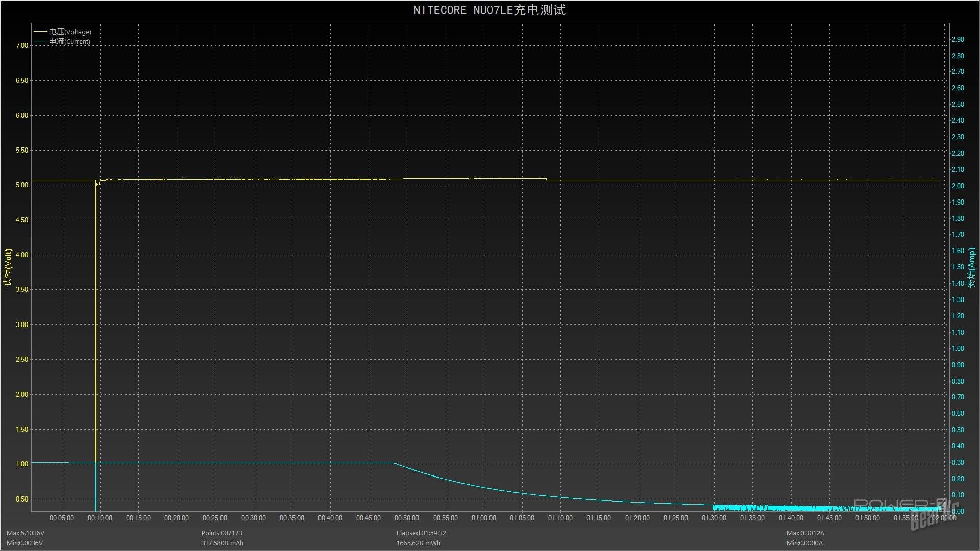Click the 7.00 voltage axis label
Image resolution: width=980 pixels, height=551 pixels.
click(x=22, y=45)
